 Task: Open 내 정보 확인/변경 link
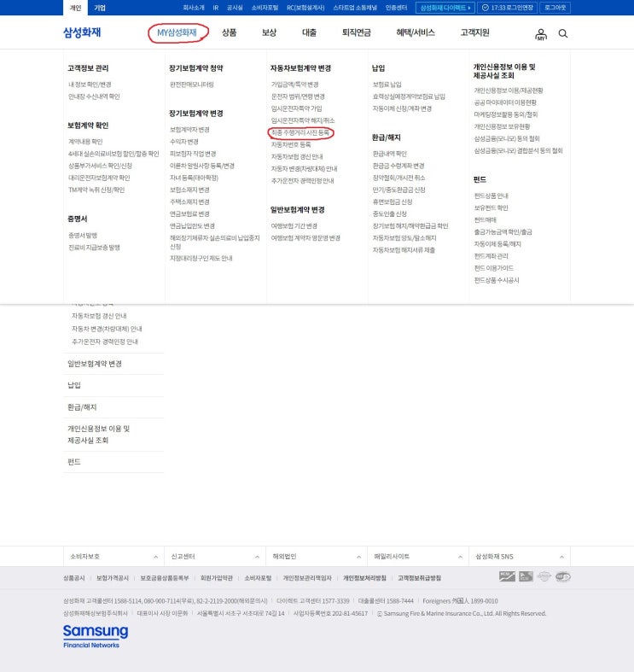pos(90,85)
